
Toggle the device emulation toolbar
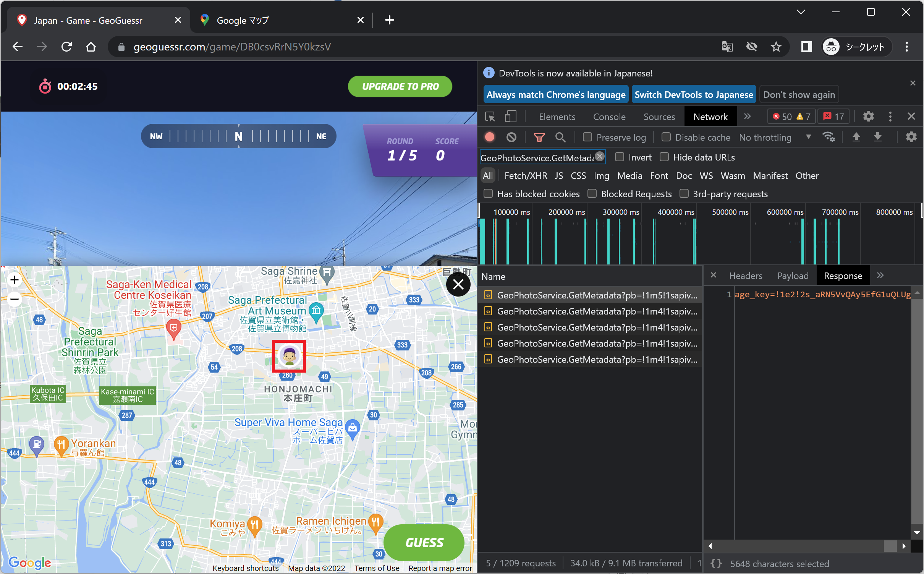[x=510, y=117]
